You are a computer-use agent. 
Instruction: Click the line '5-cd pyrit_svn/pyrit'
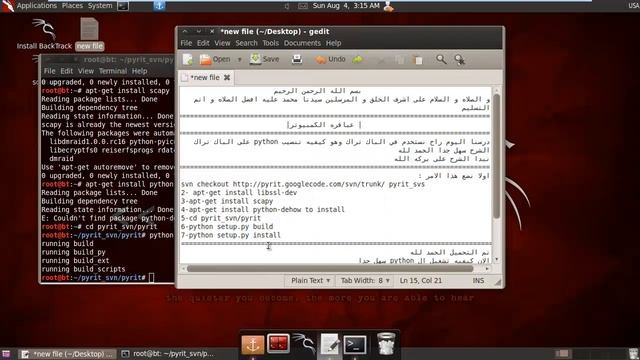click(221, 218)
